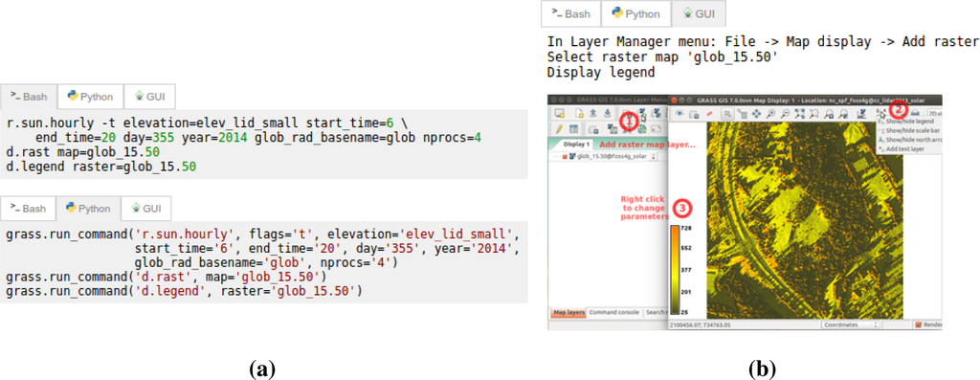
Task: Click the Pan tool in Map Display toolbar
Action: pos(756,114)
